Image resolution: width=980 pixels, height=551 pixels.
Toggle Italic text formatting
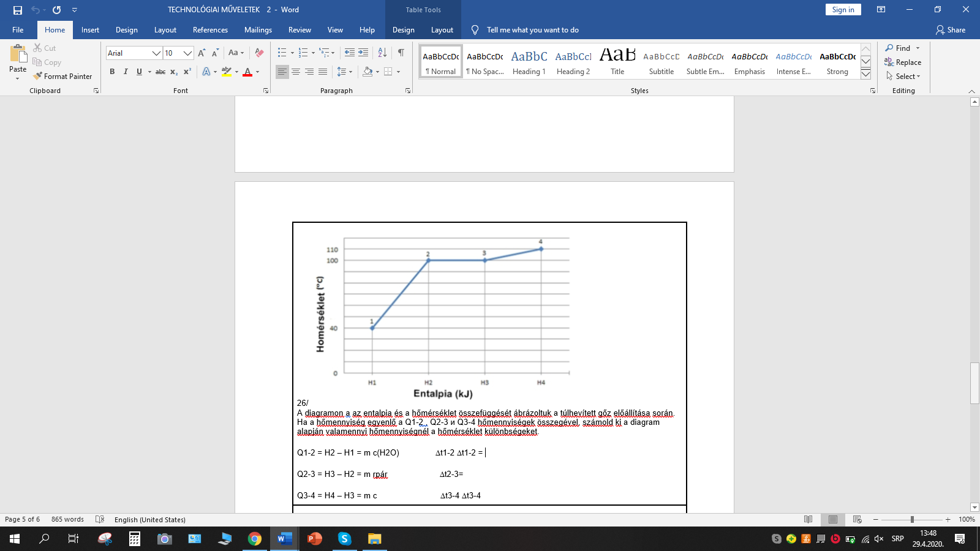point(126,72)
